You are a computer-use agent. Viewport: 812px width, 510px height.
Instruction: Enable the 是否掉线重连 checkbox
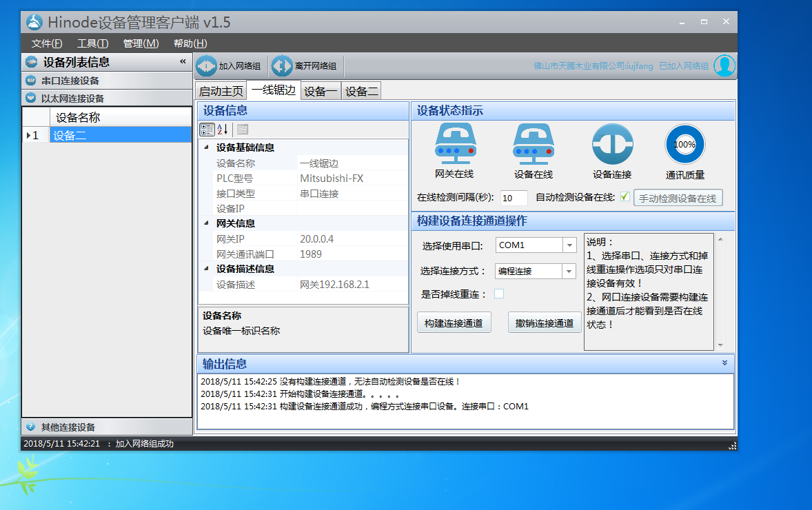click(499, 294)
